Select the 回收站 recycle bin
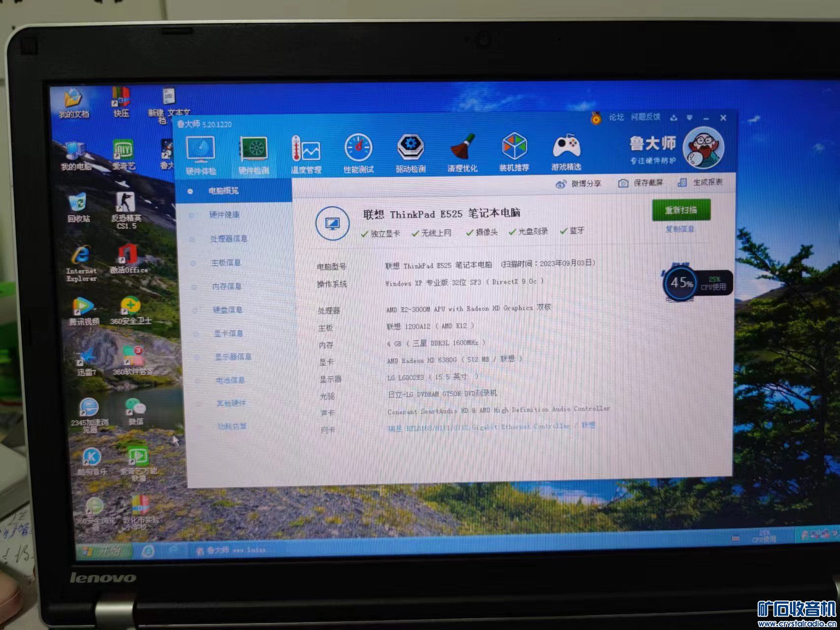Screen dimensions: 840x630 click(x=78, y=207)
